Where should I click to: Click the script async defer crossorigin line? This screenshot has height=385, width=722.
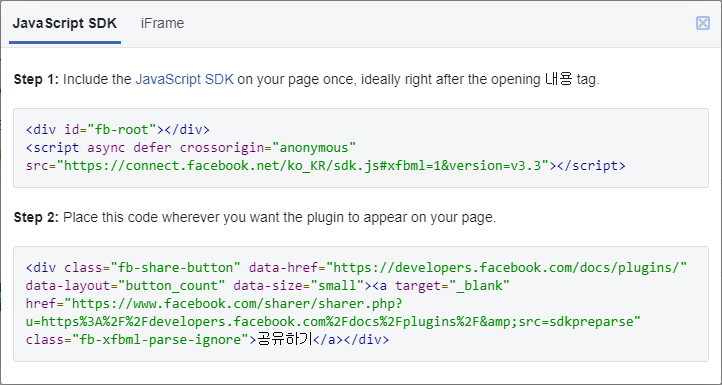191,148
